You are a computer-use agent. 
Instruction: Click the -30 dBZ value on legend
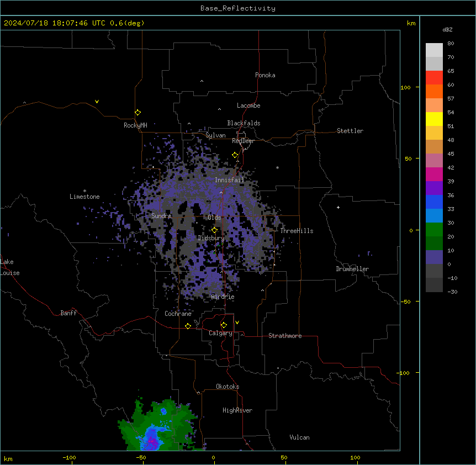coord(452,292)
